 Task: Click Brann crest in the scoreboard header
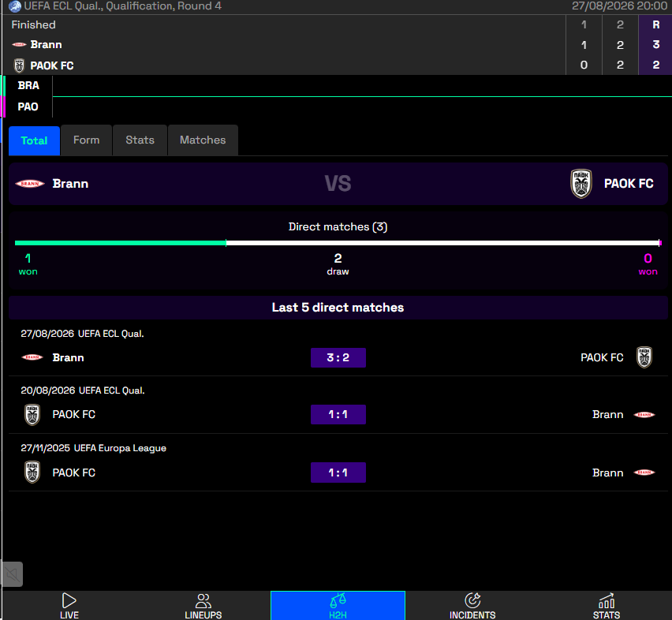tap(19, 44)
